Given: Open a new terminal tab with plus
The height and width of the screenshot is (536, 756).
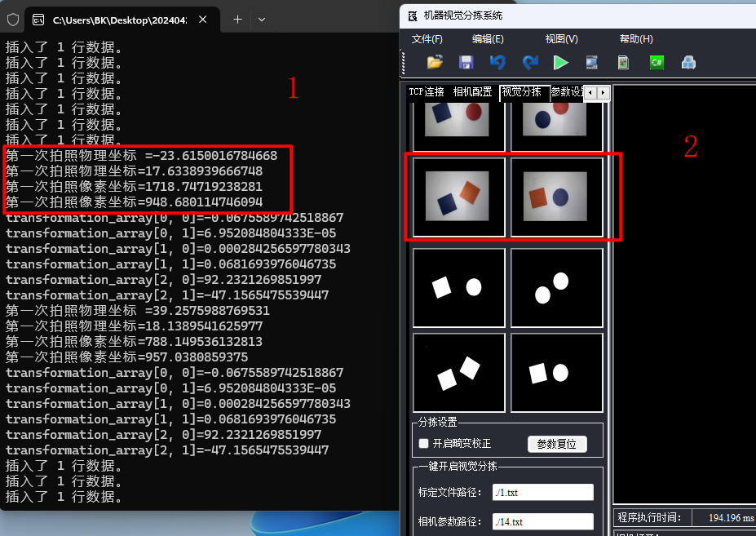Looking at the screenshot, I should click(x=237, y=20).
